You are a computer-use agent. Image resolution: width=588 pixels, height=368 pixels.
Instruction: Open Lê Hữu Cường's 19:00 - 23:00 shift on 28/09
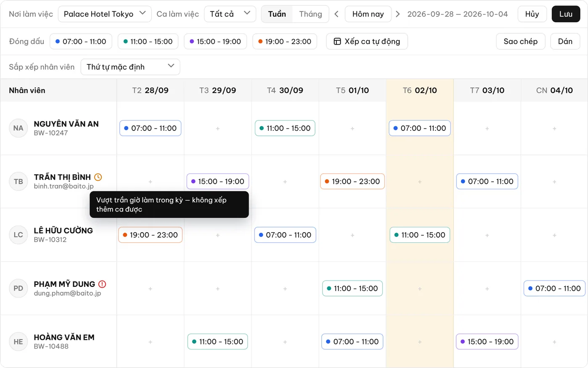click(150, 235)
